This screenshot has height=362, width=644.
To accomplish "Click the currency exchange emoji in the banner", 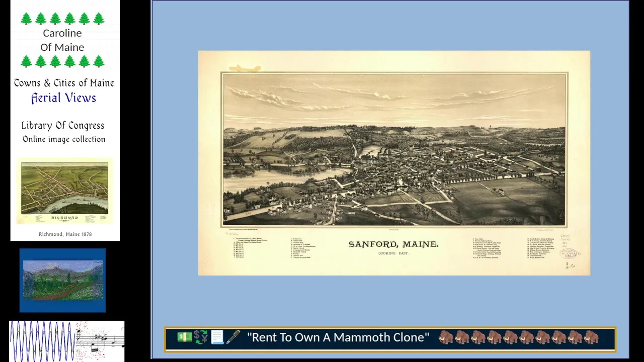I will coord(201,337).
